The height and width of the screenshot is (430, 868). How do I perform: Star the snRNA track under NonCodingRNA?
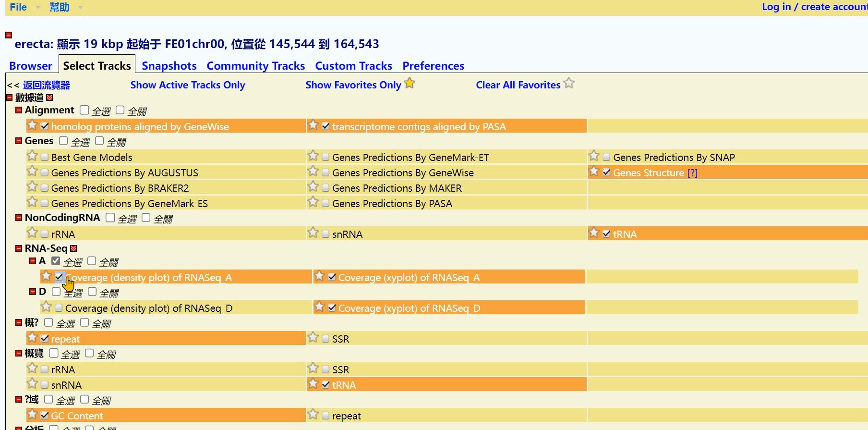tap(313, 233)
